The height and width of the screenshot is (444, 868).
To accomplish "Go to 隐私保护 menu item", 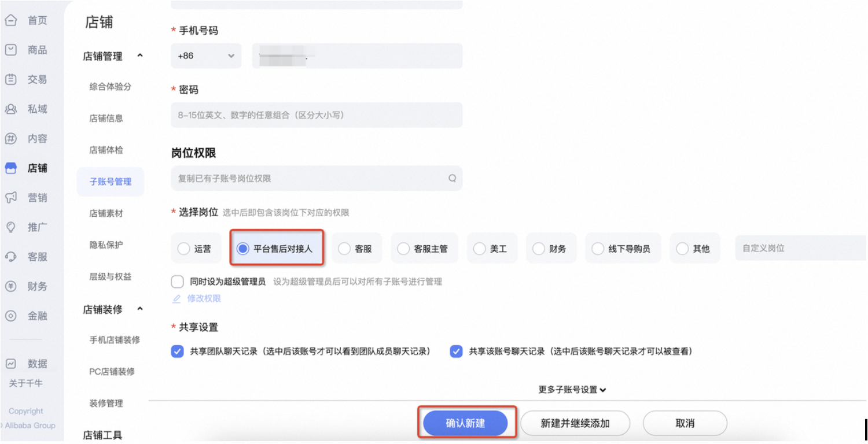I will click(x=106, y=245).
